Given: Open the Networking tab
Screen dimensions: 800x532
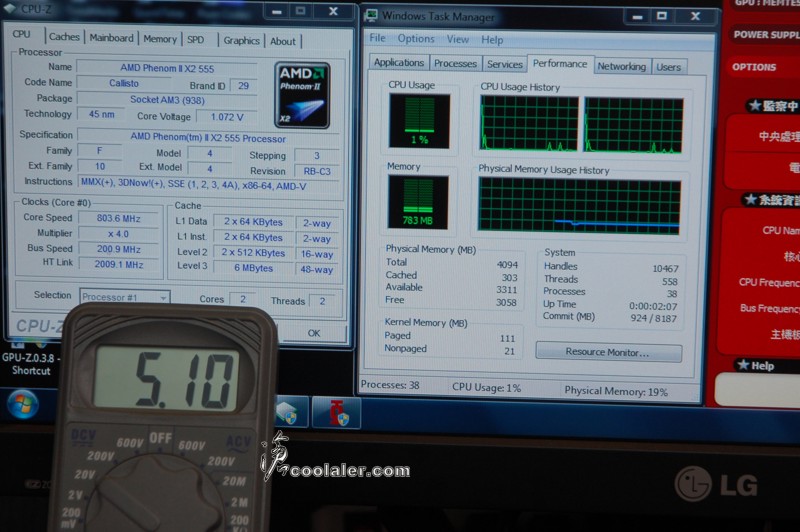Looking at the screenshot, I should [621, 66].
